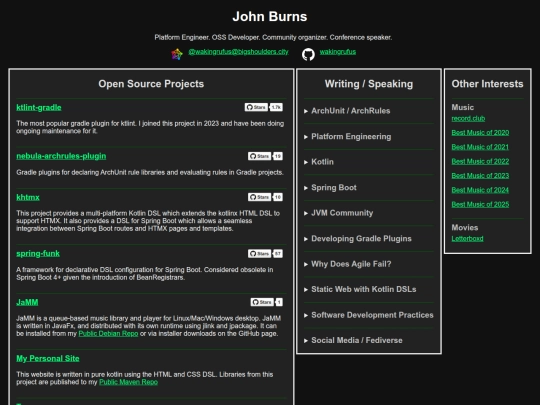Click ktlint-gradle GitHub Stars button

(256, 107)
